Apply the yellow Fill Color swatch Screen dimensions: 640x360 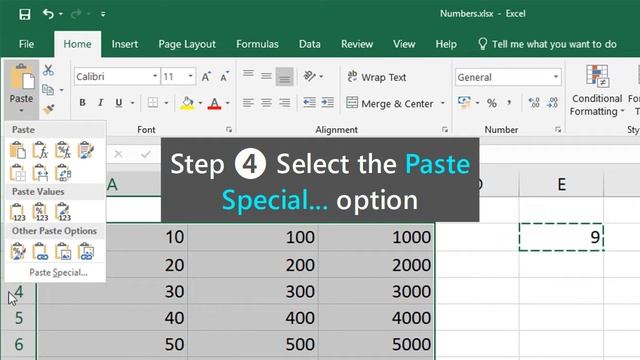pyautogui.click(x=187, y=103)
